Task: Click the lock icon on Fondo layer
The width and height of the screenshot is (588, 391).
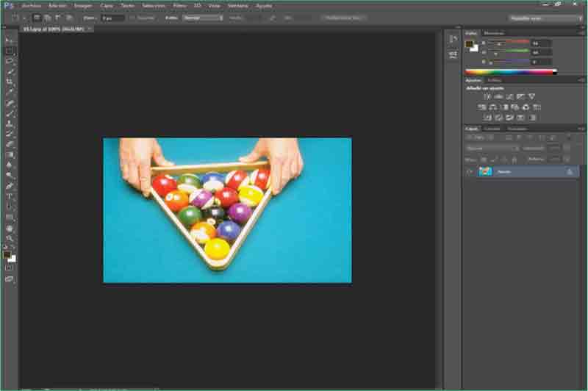Action: (x=569, y=171)
